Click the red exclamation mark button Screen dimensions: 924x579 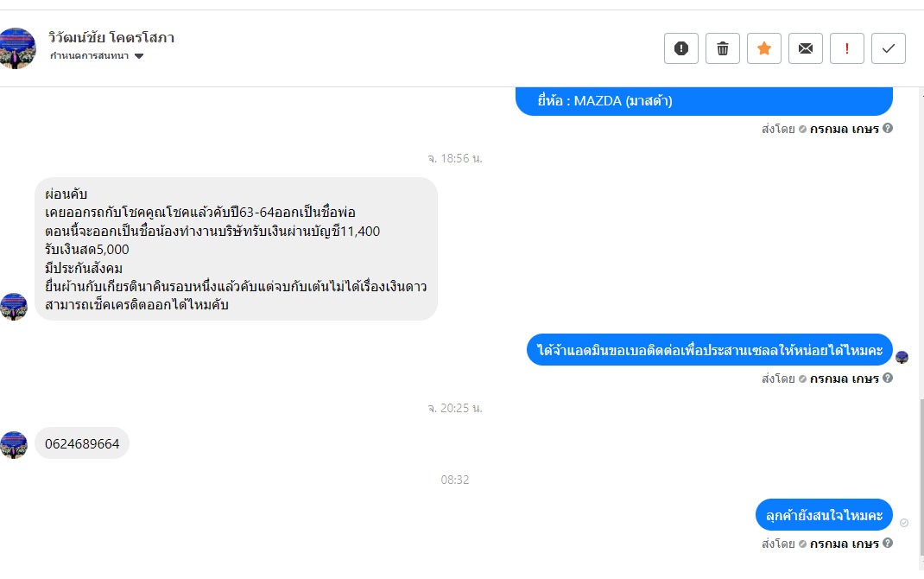[x=847, y=48]
